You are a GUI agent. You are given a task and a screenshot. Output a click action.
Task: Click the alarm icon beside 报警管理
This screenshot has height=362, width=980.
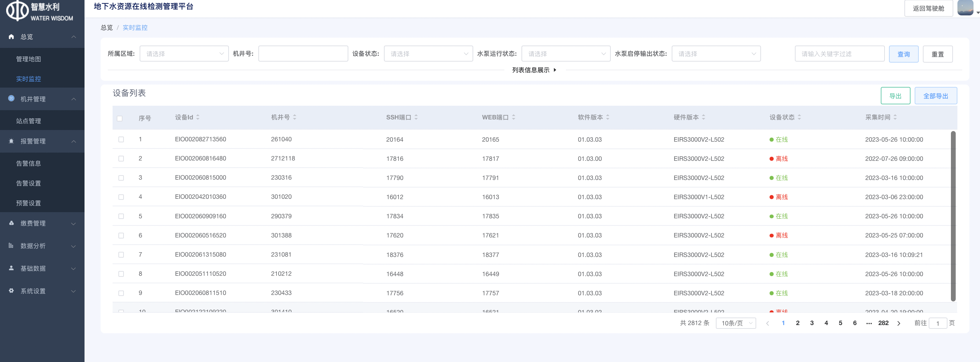point(11,141)
